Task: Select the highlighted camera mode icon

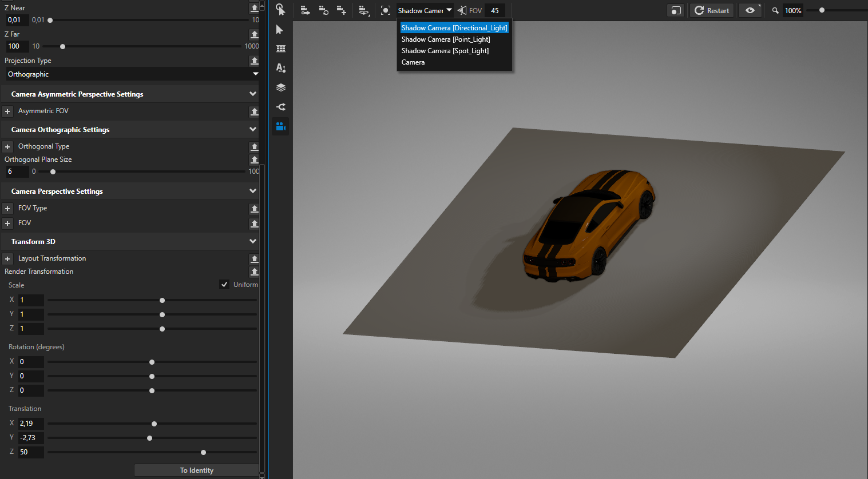Action: [280, 126]
